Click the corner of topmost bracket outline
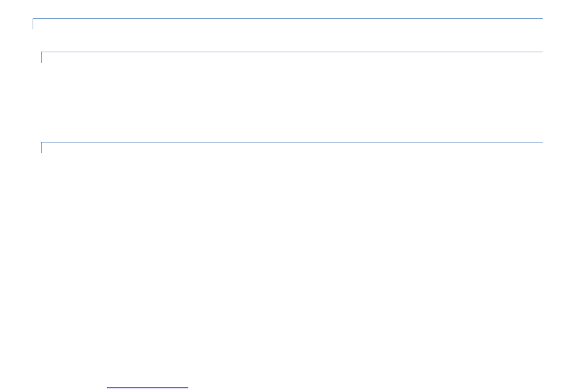 point(33,19)
